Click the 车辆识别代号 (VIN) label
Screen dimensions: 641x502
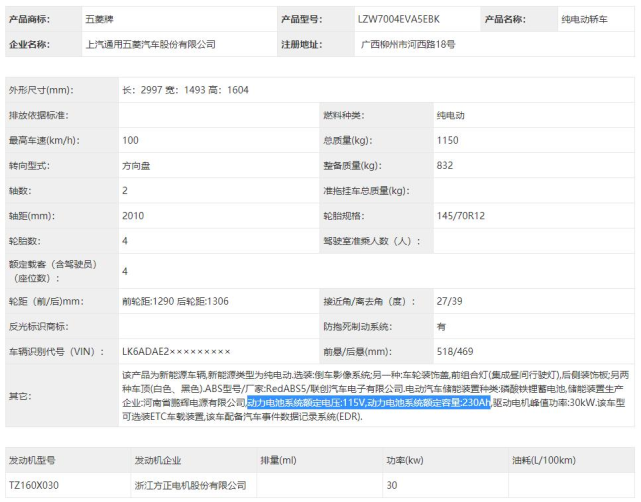56,352
